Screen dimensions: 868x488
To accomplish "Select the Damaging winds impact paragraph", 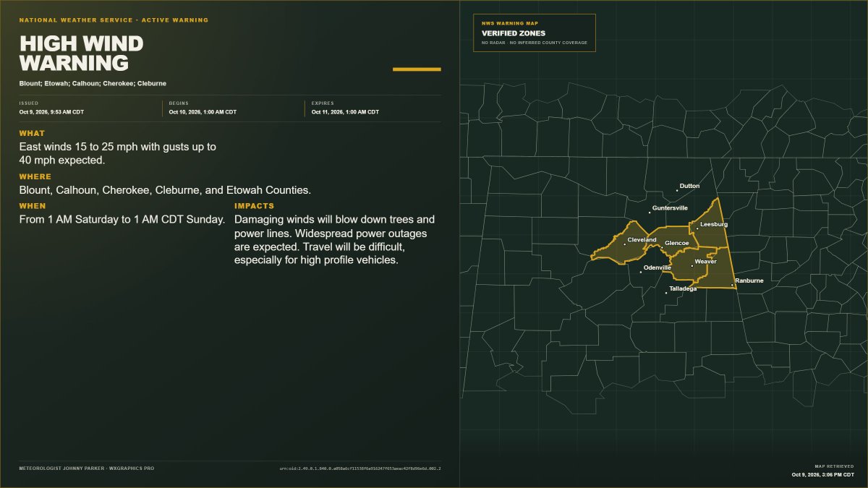I will [x=335, y=239].
